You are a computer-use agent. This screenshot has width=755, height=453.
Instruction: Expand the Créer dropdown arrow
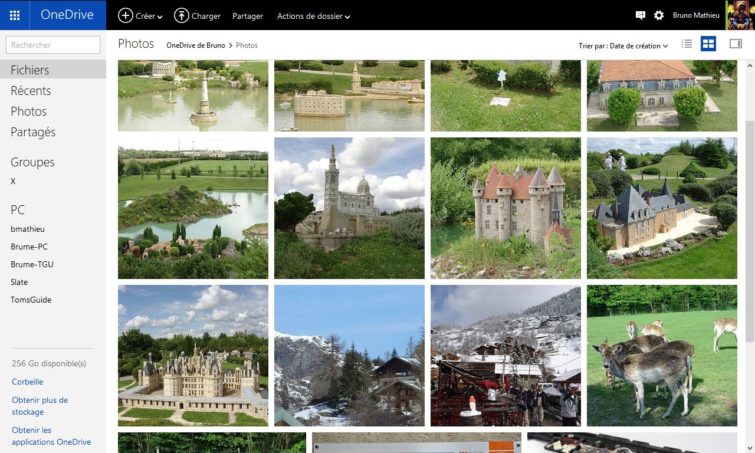tap(160, 17)
